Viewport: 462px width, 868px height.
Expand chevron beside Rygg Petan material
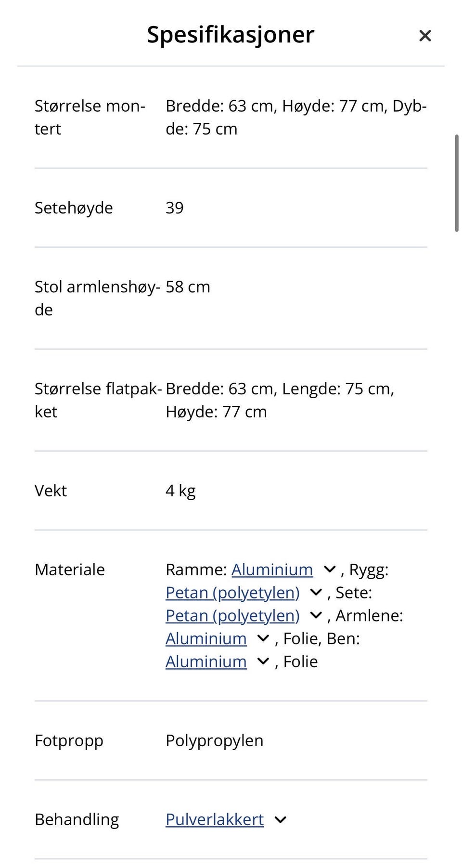[316, 593]
